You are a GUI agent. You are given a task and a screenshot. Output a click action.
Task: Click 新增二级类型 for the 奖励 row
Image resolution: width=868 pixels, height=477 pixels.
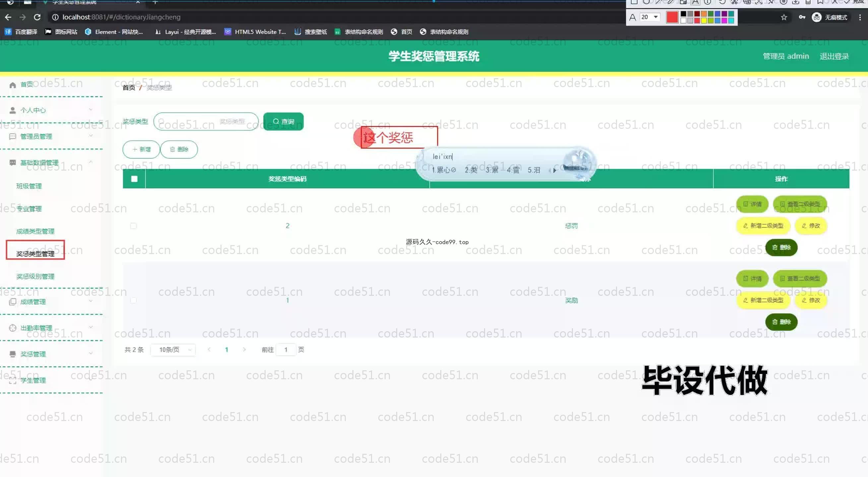pos(763,300)
